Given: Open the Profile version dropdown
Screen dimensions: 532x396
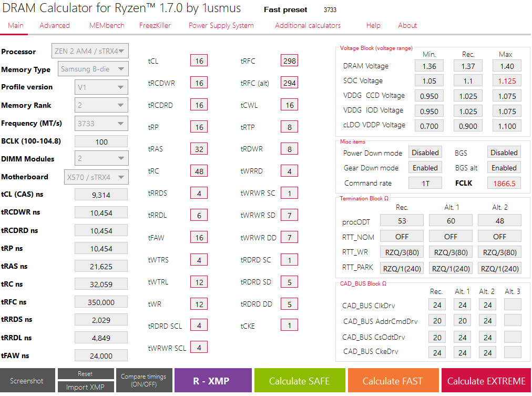Looking at the screenshot, I should tap(101, 87).
